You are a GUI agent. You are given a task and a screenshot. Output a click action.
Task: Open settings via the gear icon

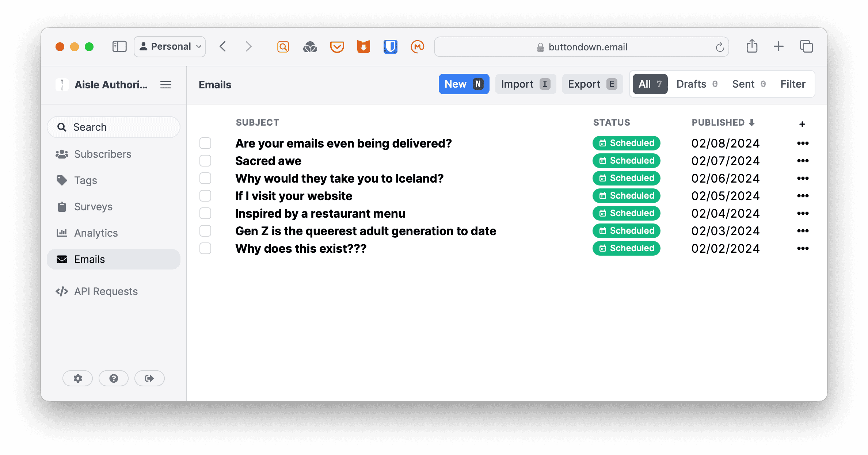(x=77, y=378)
